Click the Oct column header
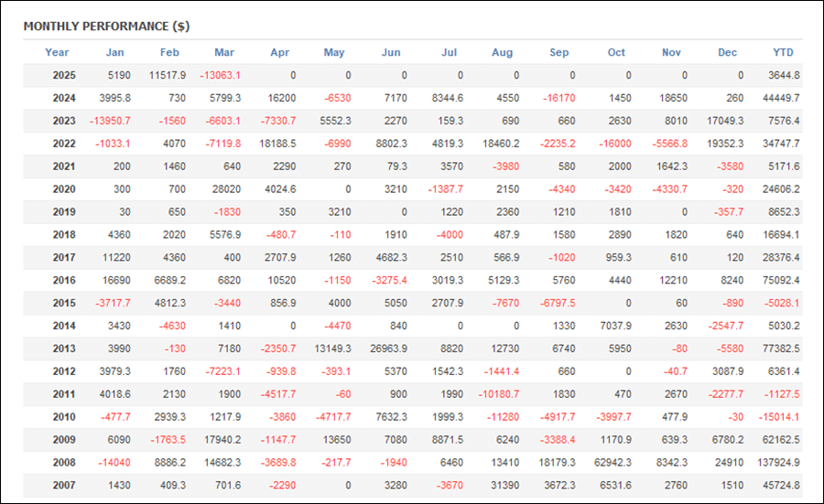Image resolution: width=824 pixels, height=504 pixels. click(x=616, y=52)
